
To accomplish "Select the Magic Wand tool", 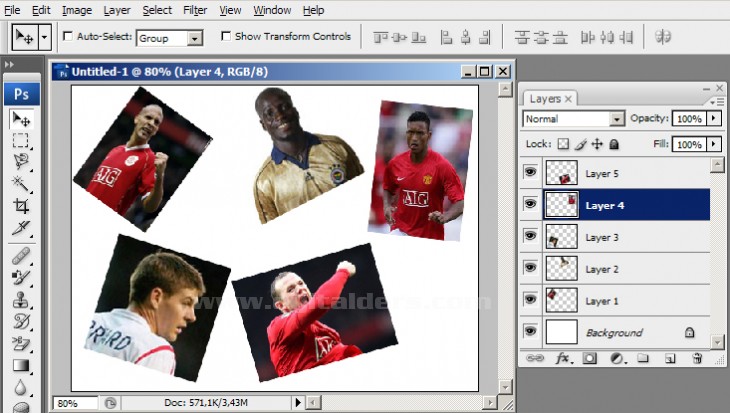I will click(x=20, y=183).
